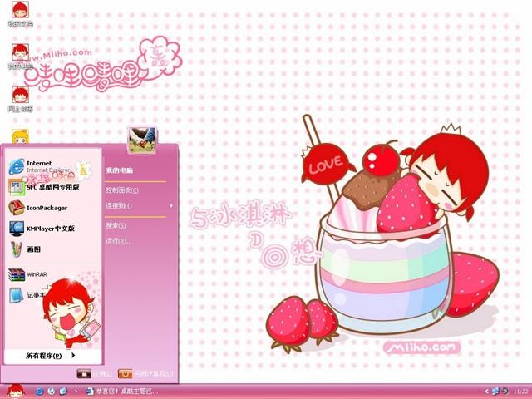Open 我的电脑 in Start menu right pane

pos(120,170)
